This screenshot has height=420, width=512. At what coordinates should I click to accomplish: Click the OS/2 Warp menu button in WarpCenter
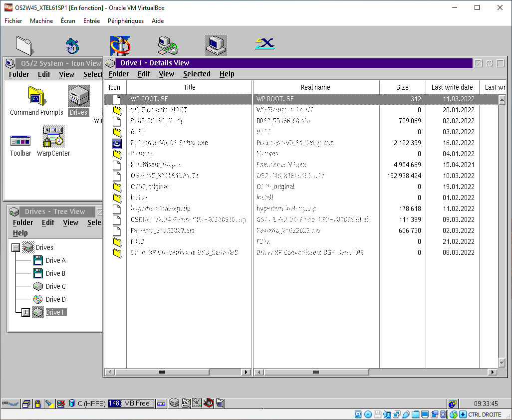(x=10, y=404)
